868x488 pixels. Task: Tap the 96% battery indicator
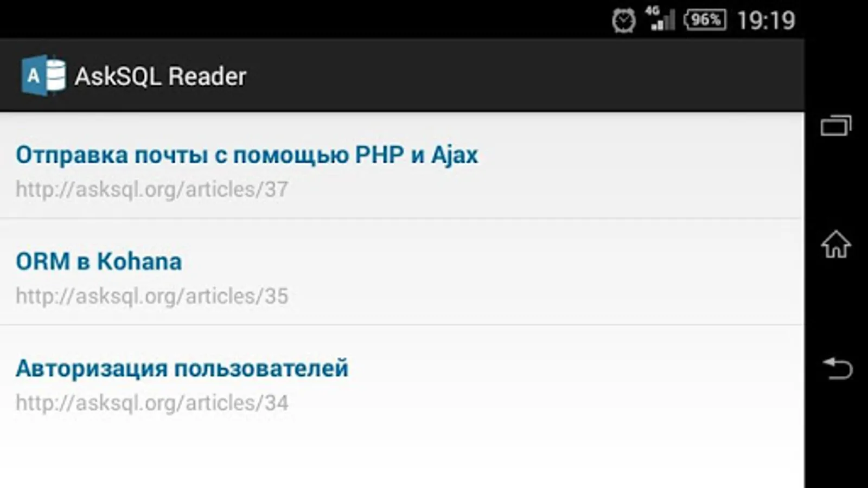(x=705, y=20)
